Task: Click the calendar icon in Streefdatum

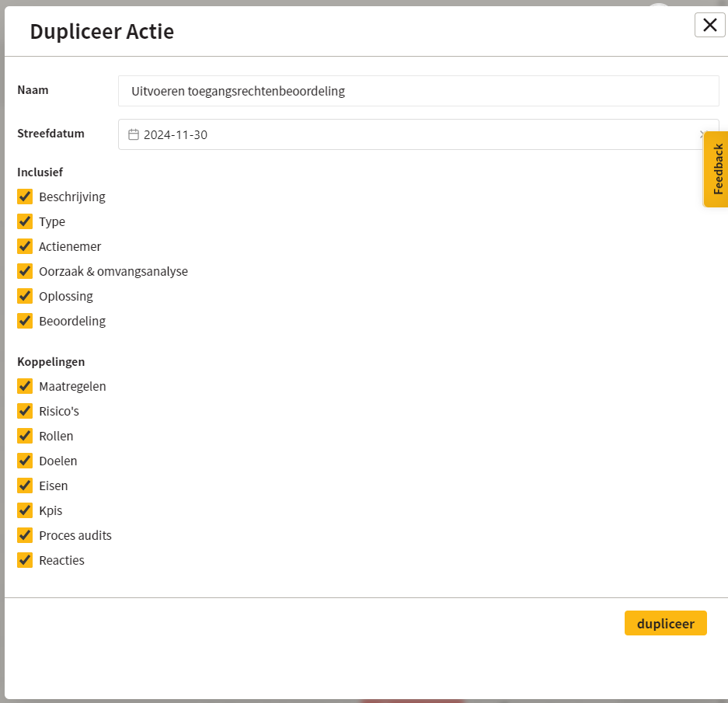Action: 134,134
